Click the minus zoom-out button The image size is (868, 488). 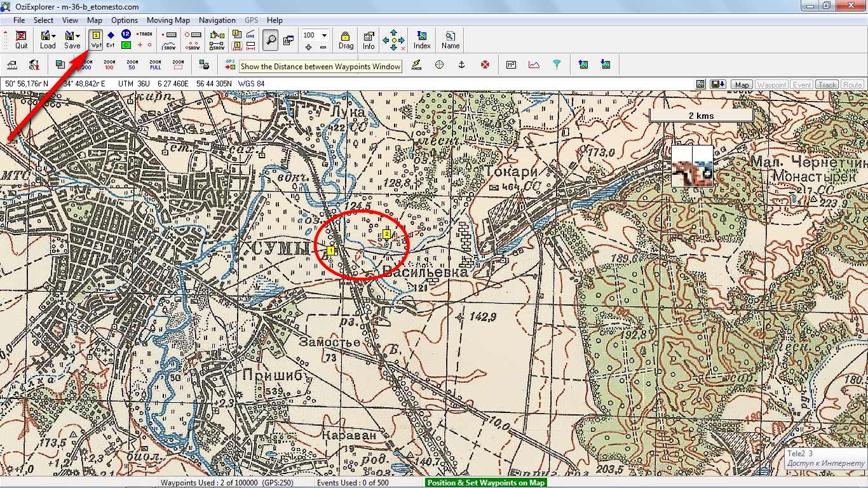323,46
